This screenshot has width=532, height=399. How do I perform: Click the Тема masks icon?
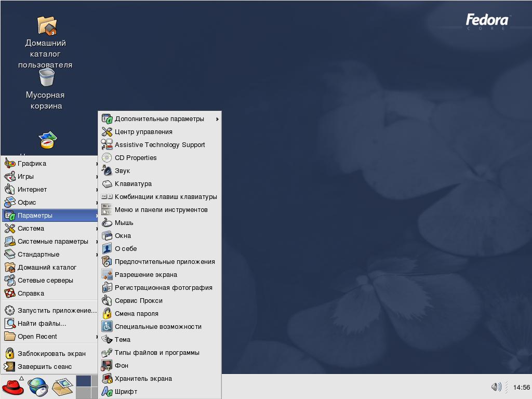(x=107, y=339)
